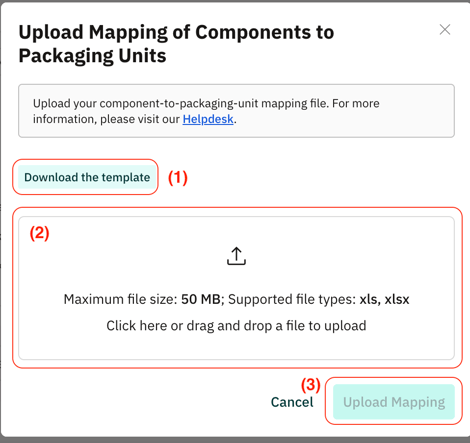This screenshot has height=443, width=470.
Task: Click the upload arrow tray icon
Action: pyautogui.click(x=236, y=256)
